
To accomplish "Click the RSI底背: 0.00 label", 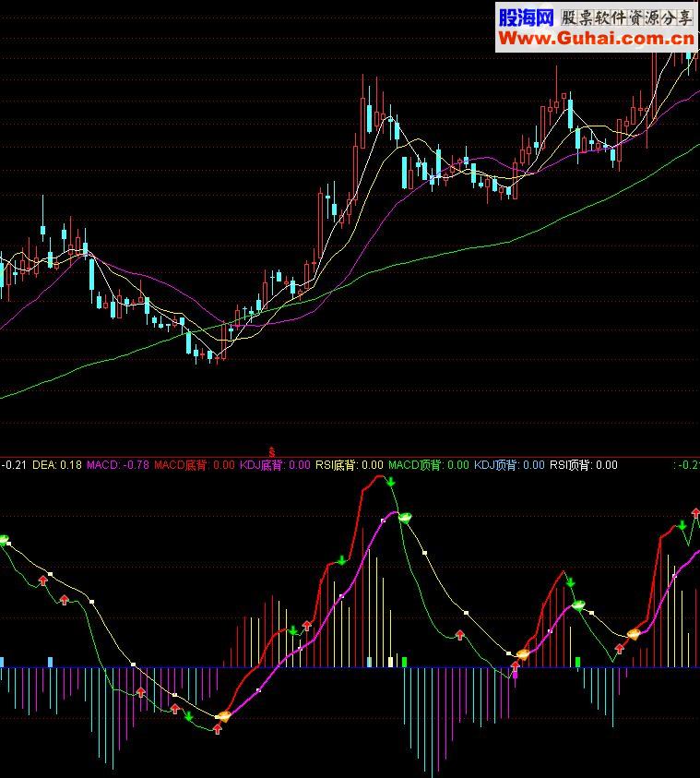I will [350, 465].
